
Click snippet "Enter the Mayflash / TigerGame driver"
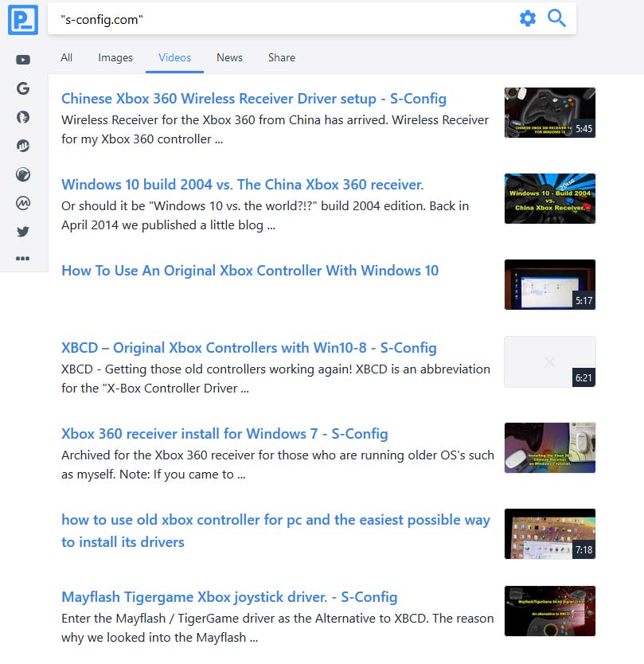(277, 628)
